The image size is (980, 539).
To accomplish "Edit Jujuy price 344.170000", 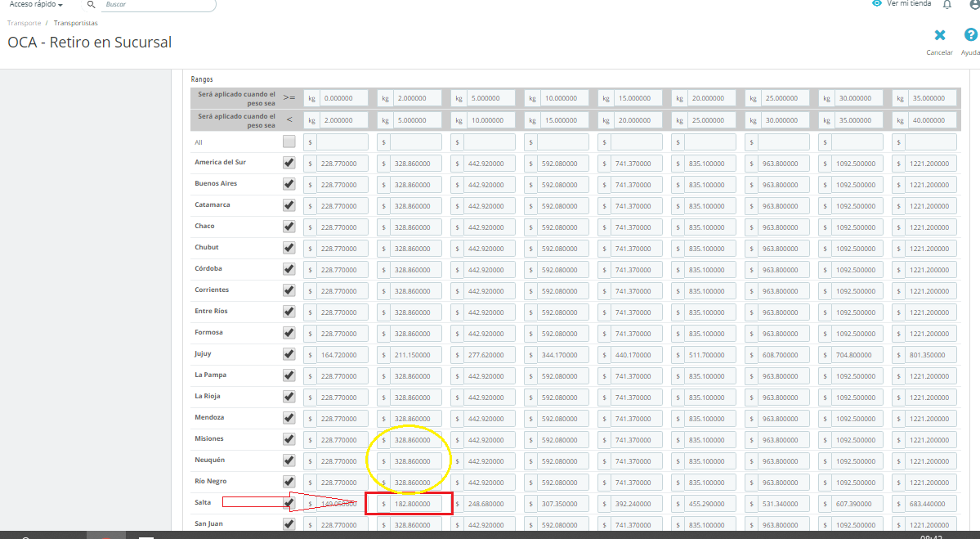I will pos(562,355).
